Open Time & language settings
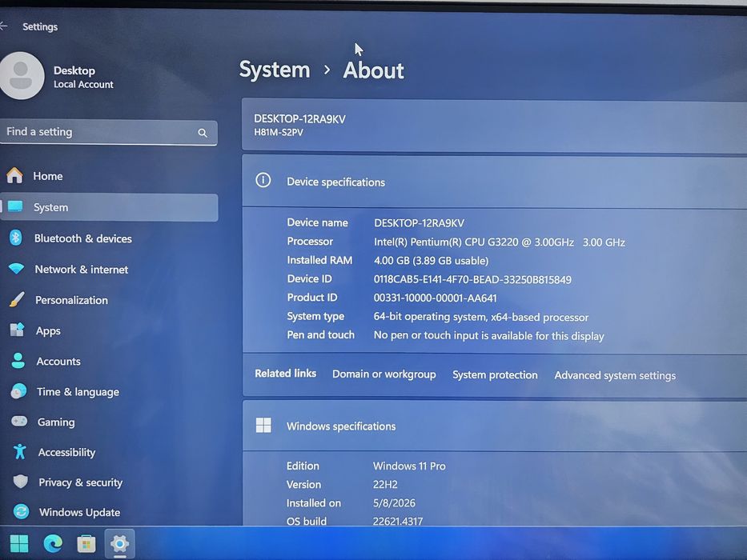Screen dimensions: 747x560 [109, 391]
